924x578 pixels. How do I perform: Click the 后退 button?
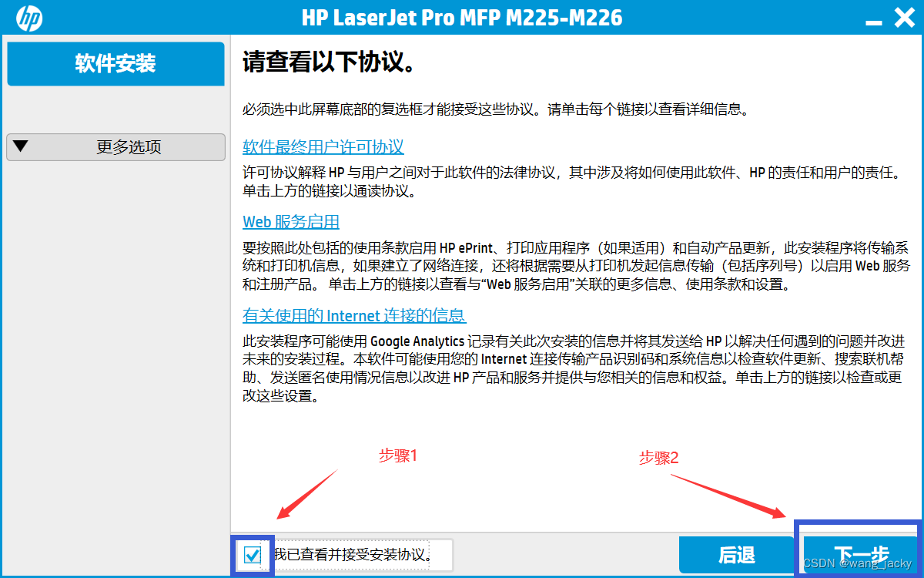click(x=737, y=555)
